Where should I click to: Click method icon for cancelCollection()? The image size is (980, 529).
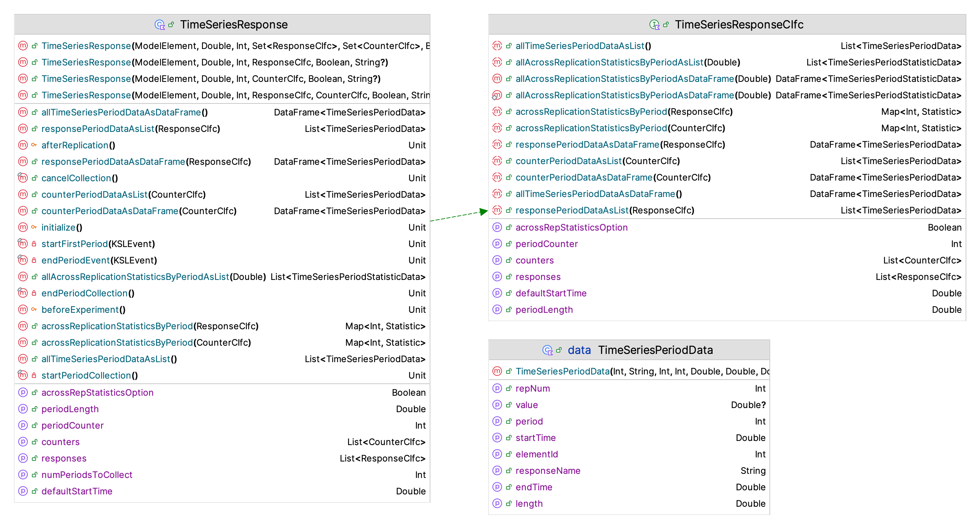[x=23, y=178]
